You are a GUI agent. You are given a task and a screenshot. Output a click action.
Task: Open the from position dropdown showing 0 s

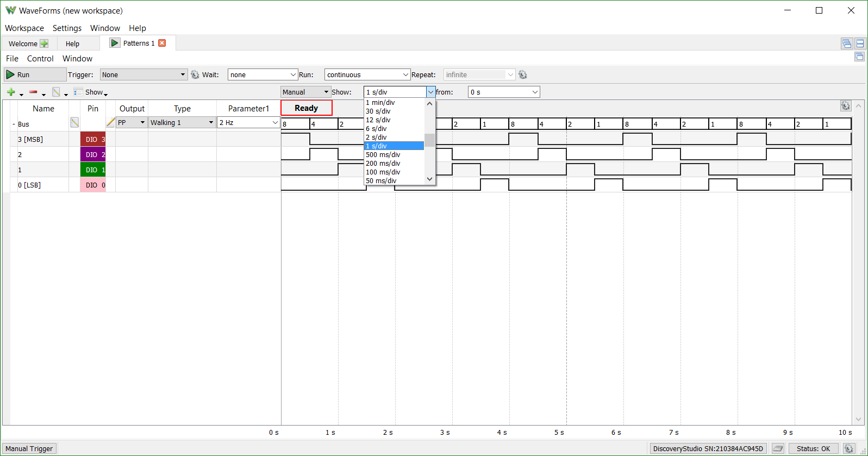(504, 92)
